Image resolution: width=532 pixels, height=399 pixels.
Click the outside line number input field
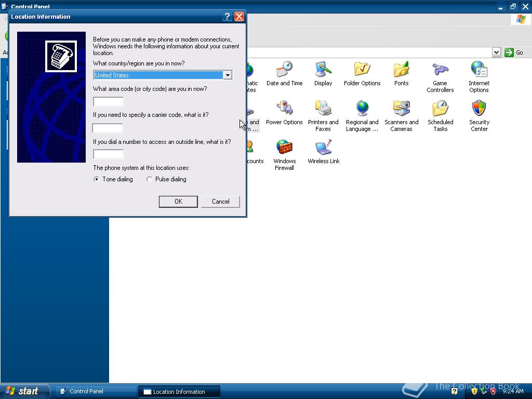(x=109, y=154)
